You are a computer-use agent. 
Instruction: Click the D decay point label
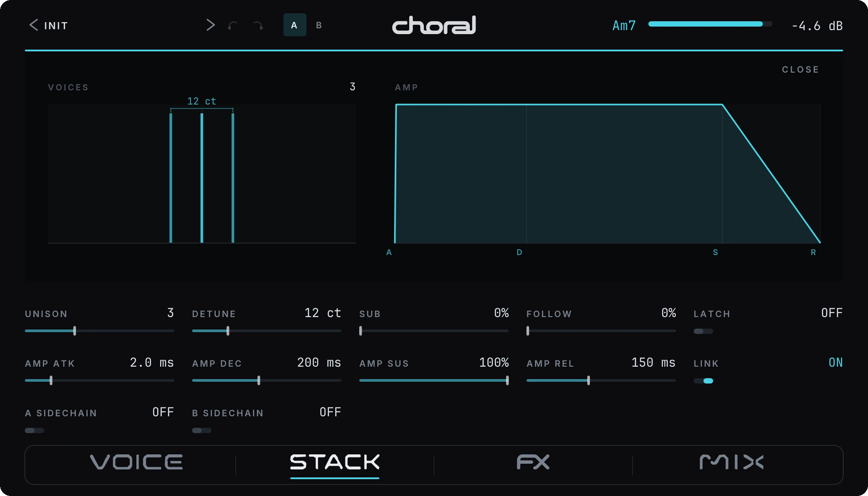519,252
